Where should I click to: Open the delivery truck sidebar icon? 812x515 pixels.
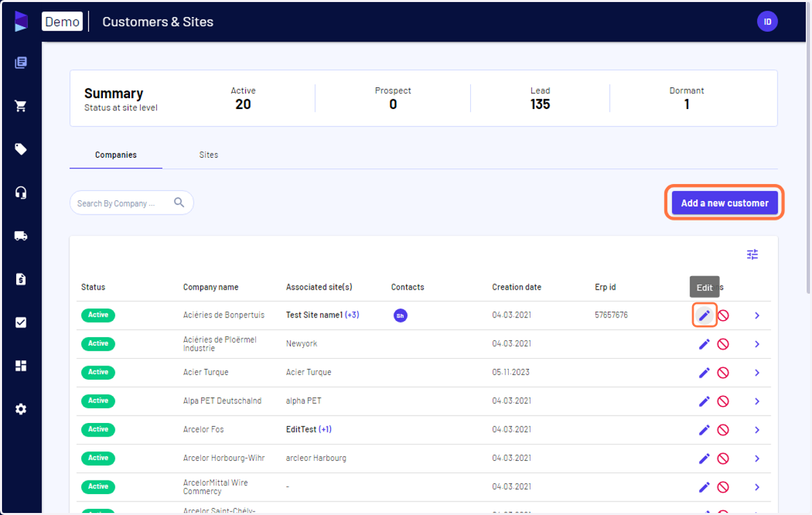21,236
